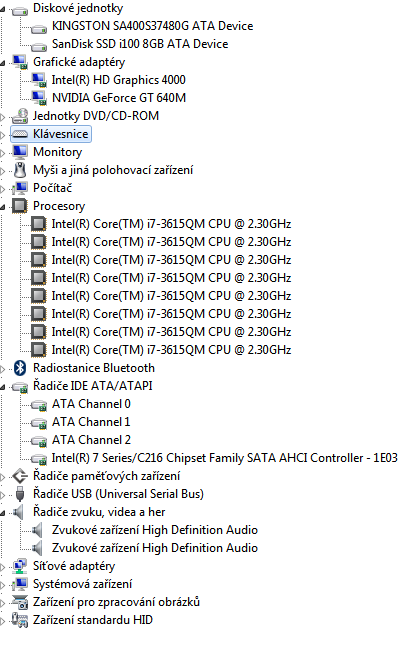Click the USB plug icon beside Řadiče USB
Image resolution: width=409 pixels, height=647 pixels.
pyautogui.click(x=19, y=494)
